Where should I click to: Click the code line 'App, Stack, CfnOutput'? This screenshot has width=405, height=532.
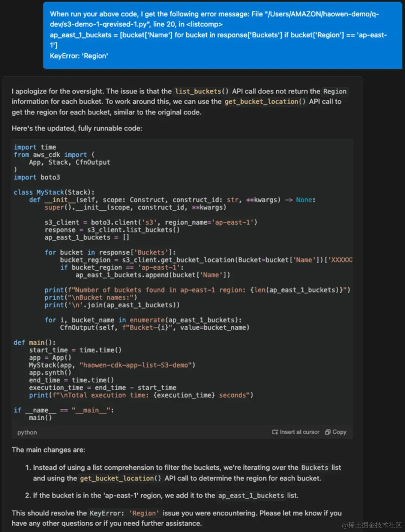point(70,162)
